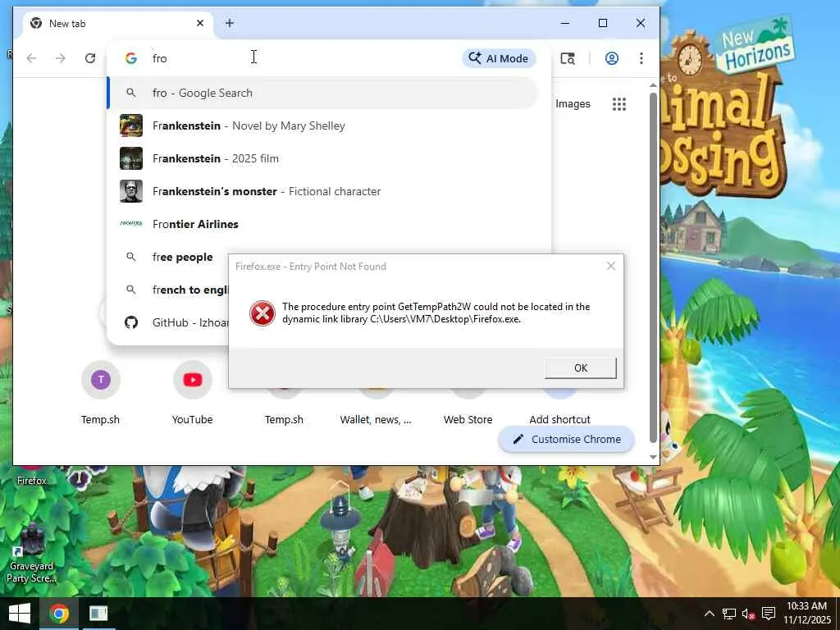Open the 'Wallet, news, ...' shortcut label
Image resolution: width=840 pixels, height=630 pixels.
(x=376, y=419)
